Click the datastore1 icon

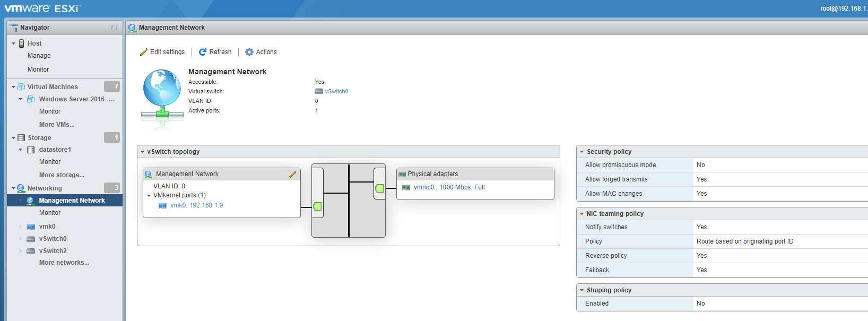click(31, 150)
